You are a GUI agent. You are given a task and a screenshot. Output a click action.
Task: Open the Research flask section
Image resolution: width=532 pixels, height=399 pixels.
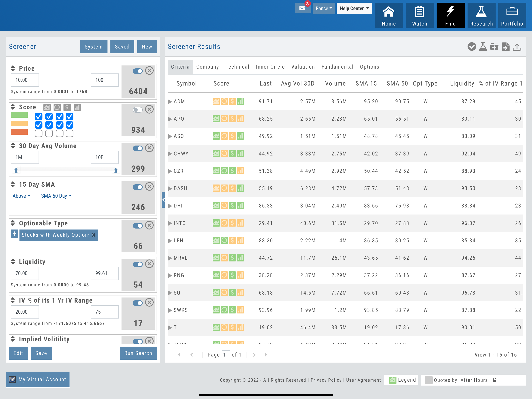tap(481, 15)
